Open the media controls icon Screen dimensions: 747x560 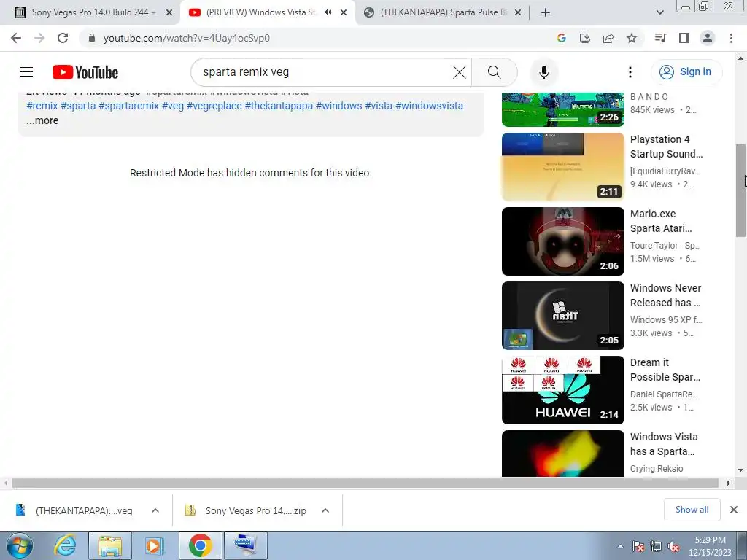pyautogui.click(x=660, y=38)
